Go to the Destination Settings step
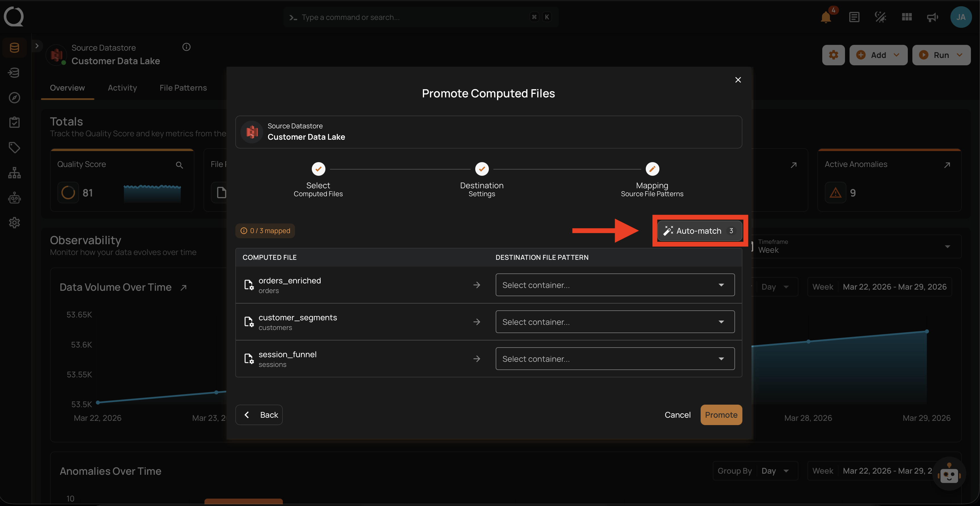The height and width of the screenshot is (506, 980). pos(482,179)
